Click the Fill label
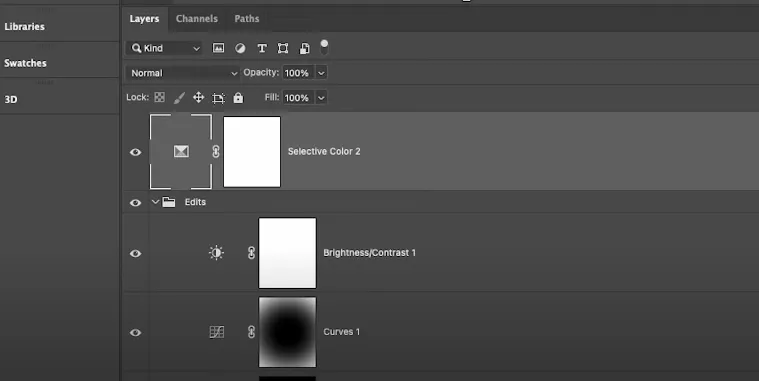This screenshot has height=381, width=759. [x=272, y=97]
